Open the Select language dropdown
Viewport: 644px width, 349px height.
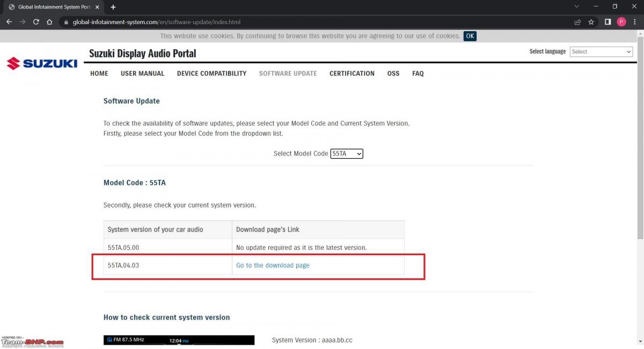601,51
